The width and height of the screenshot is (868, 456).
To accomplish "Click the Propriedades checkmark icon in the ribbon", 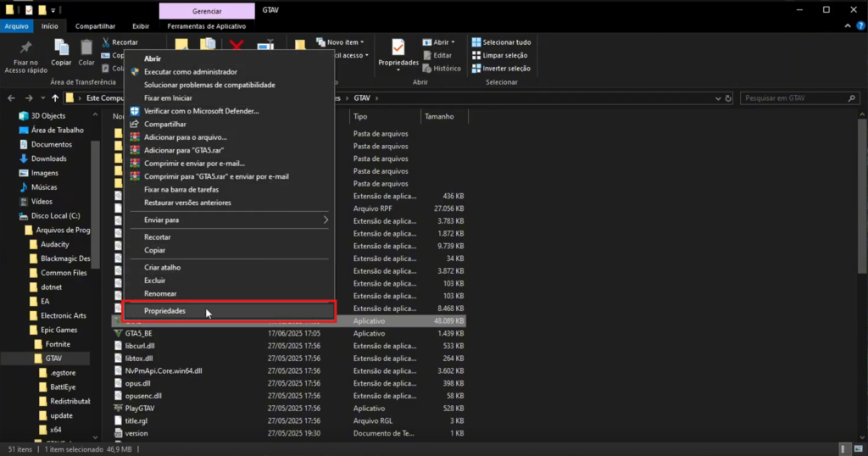I will [x=398, y=47].
